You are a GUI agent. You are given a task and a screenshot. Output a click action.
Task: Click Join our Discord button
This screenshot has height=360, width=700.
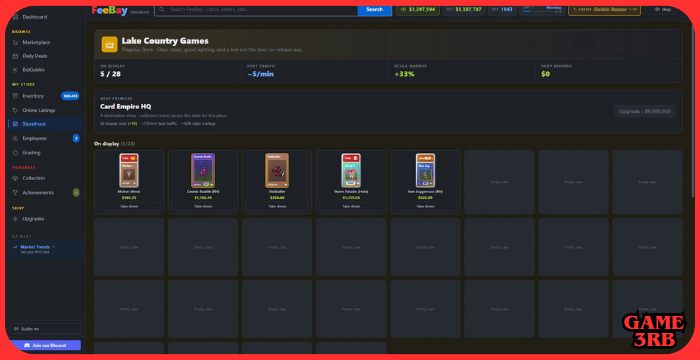[x=45, y=345]
